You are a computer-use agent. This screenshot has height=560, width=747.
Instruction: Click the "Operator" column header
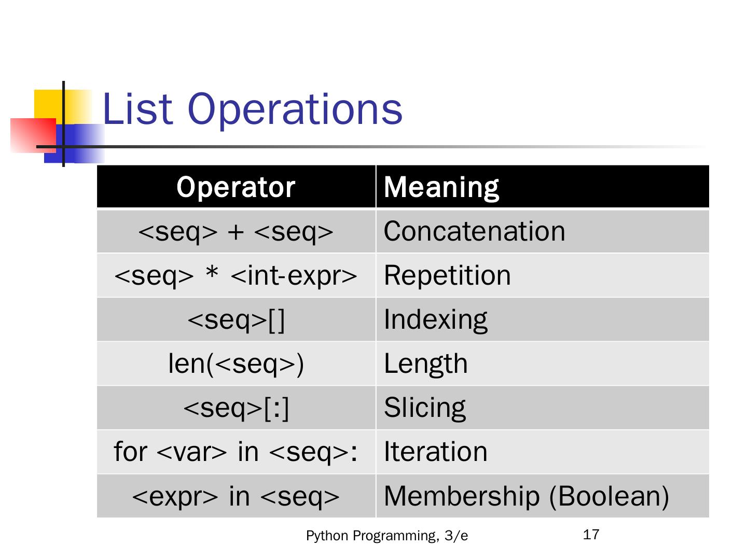pos(236,187)
